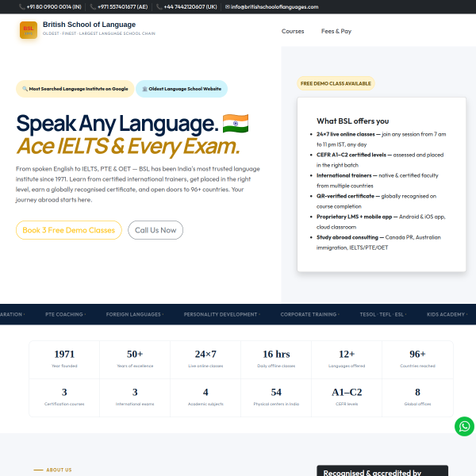The height and width of the screenshot is (476, 476).
Task: Click the BSL logo icon
Action: coord(29,30)
